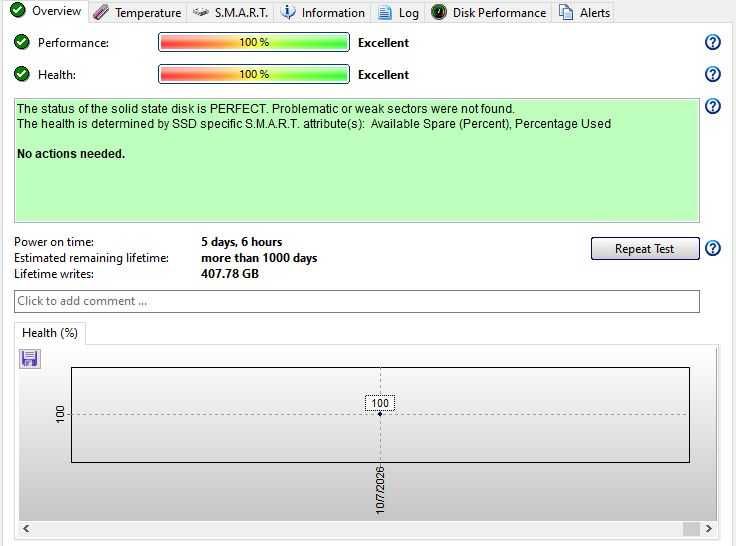Switch to the Information tab
The width and height of the screenshot is (736, 546).
(x=322, y=13)
